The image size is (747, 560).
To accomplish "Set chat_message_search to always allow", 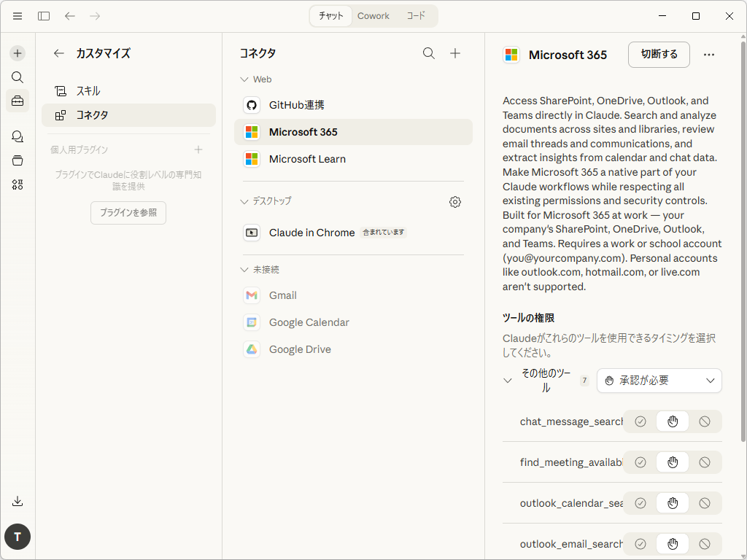I will click(x=640, y=421).
